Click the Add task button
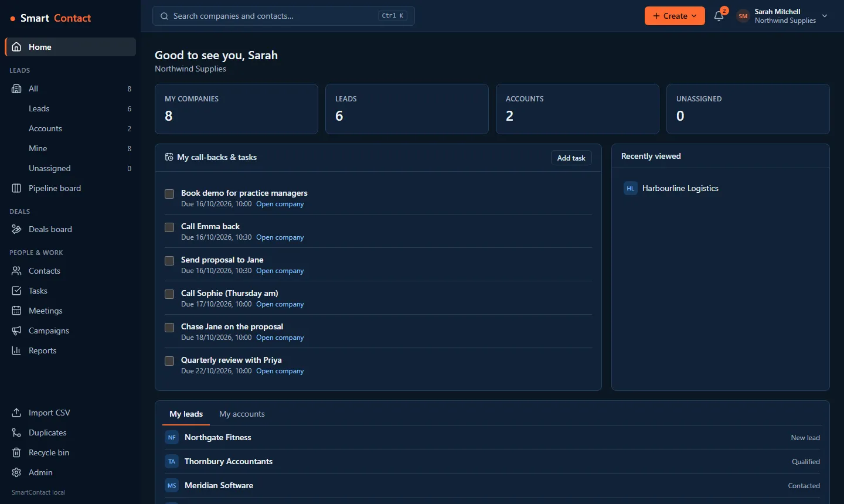This screenshot has width=844, height=504. pos(571,158)
